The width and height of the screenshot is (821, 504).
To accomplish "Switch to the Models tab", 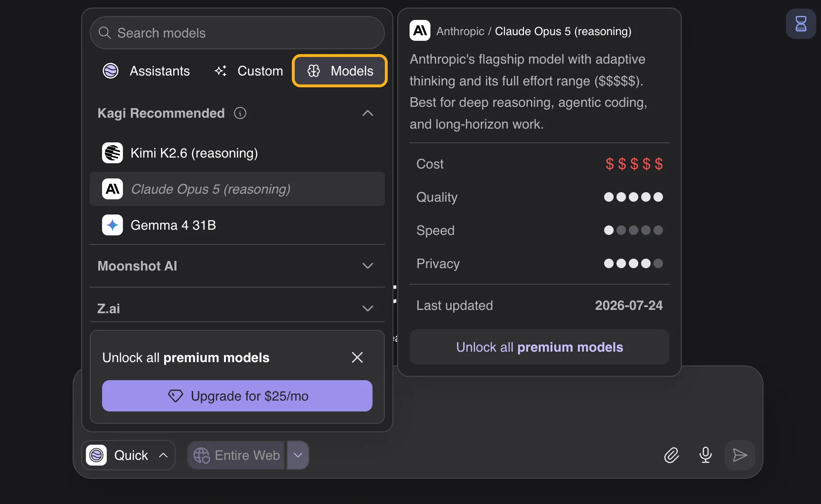I will [x=340, y=71].
